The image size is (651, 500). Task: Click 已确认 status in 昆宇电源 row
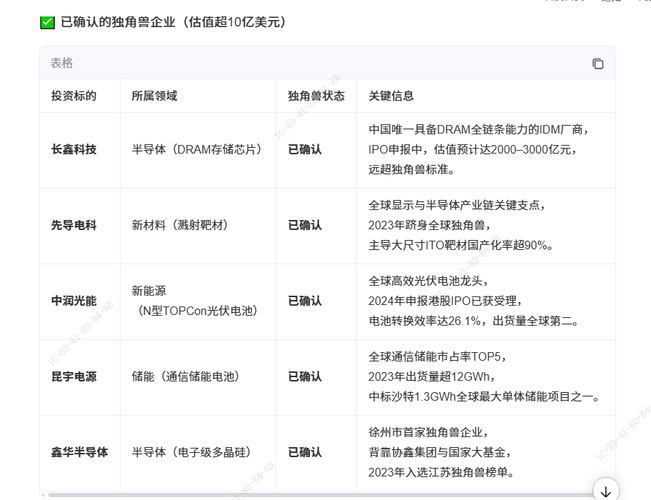(x=305, y=377)
